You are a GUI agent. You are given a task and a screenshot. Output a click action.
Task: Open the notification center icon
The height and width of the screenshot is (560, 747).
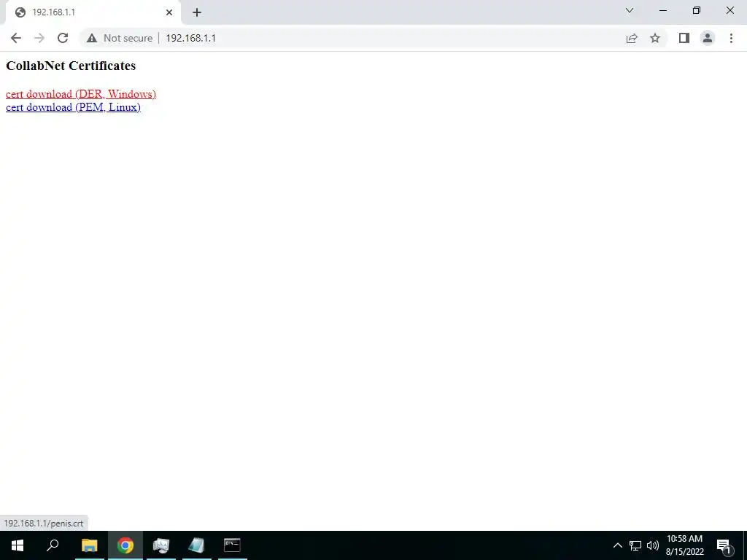724,545
